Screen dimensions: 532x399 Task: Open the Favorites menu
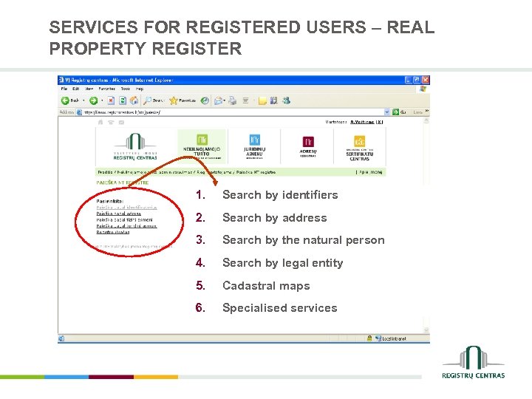(107, 89)
